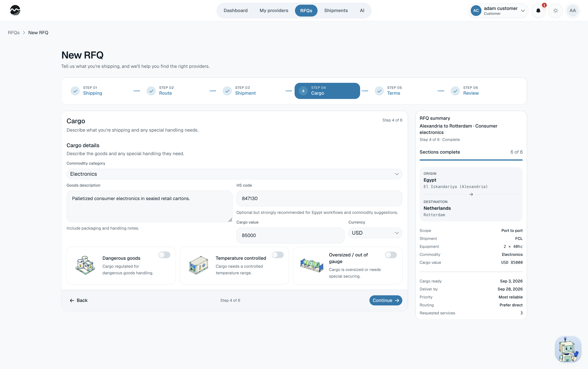
Task: Click the "Prefer direct" routing value
Action: coord(511,305)
